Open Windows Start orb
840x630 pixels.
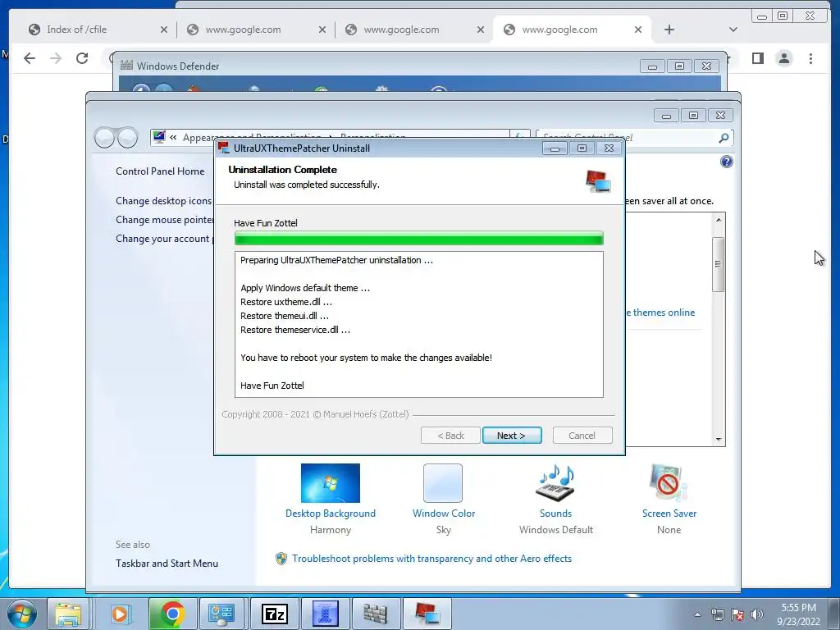[x=22, y=614]
